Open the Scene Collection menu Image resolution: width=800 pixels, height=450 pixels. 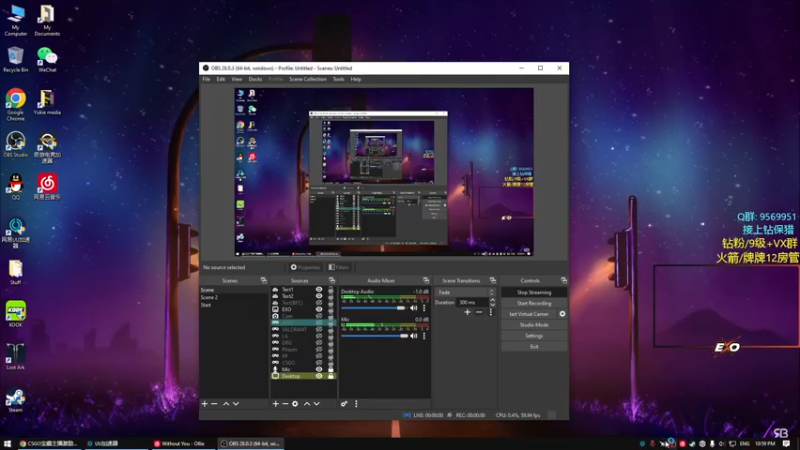(308, 79)
